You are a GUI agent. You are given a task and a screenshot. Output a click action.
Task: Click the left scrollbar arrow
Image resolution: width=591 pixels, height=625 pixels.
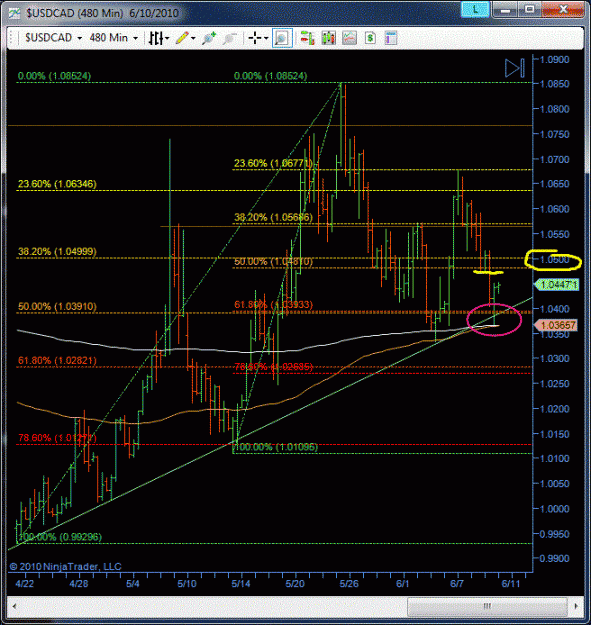click(14, 607)
